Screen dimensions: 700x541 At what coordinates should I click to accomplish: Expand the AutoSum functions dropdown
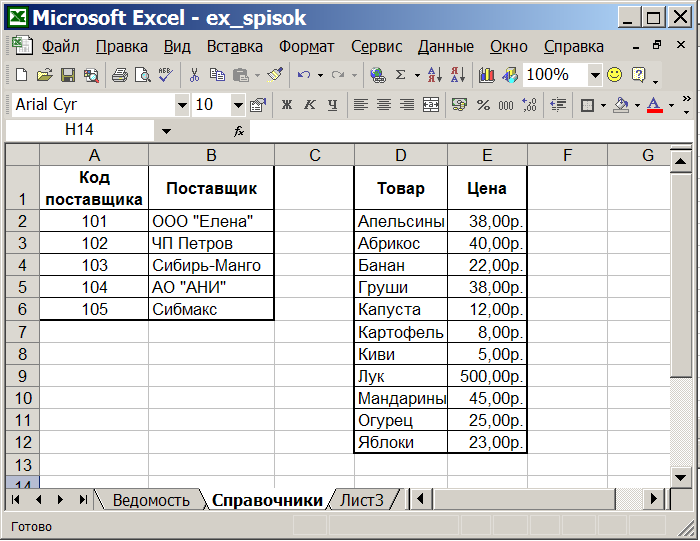coord(417,75)
